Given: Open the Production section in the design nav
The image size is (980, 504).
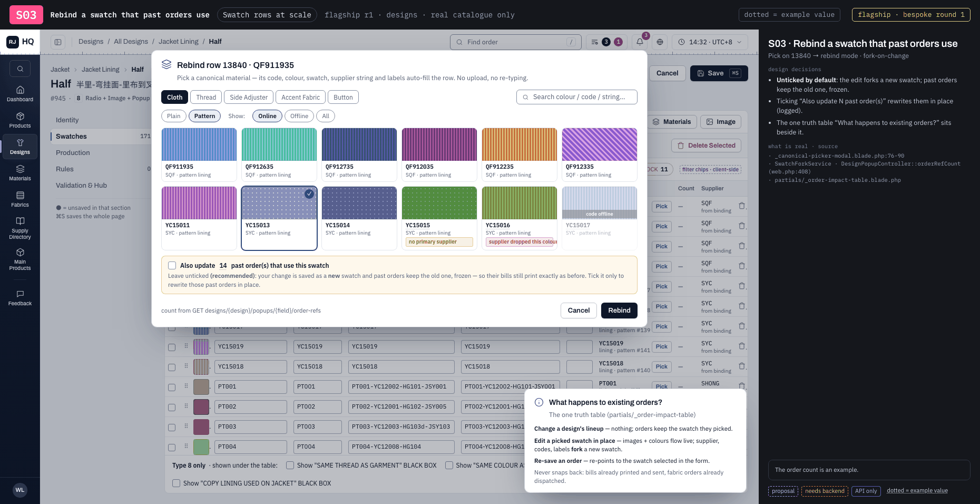Looking at the screenshot, I should [x=73, y=153].
